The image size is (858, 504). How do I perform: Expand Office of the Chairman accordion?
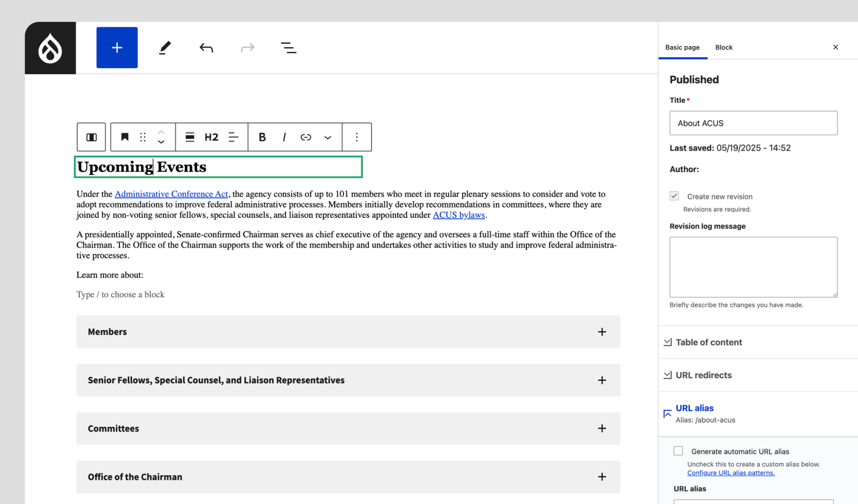[348, 477]
